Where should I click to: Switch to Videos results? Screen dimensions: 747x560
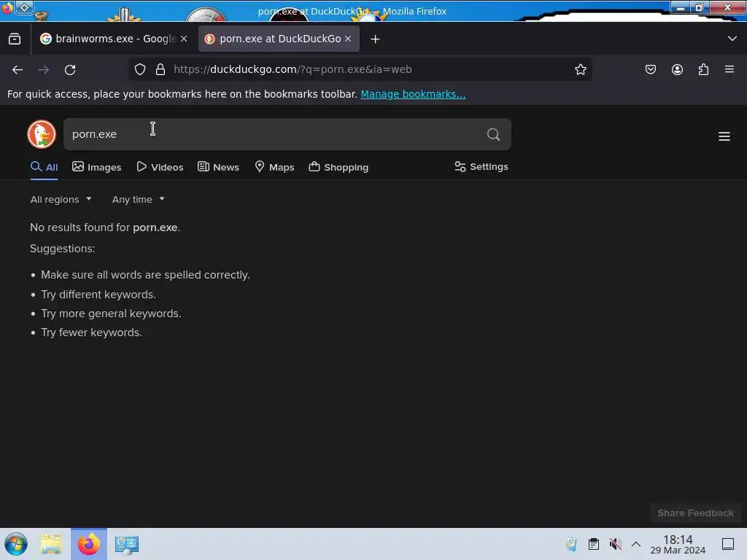tap(160, 167)
